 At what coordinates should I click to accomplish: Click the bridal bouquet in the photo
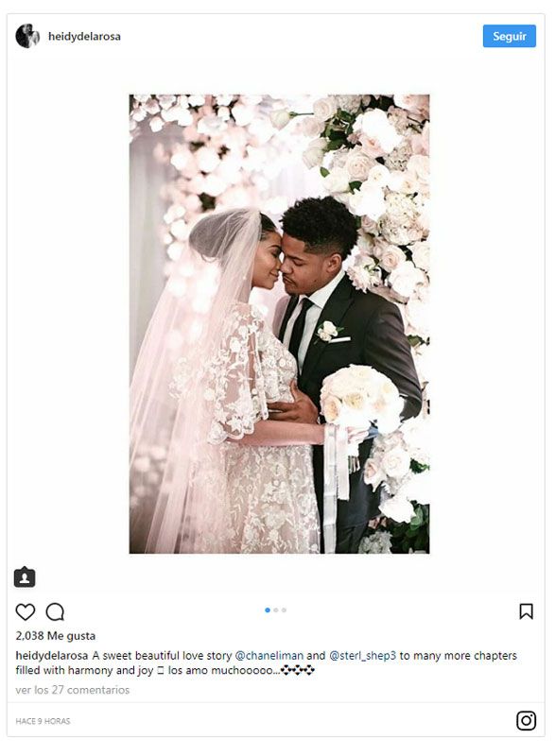coord(361,398)
